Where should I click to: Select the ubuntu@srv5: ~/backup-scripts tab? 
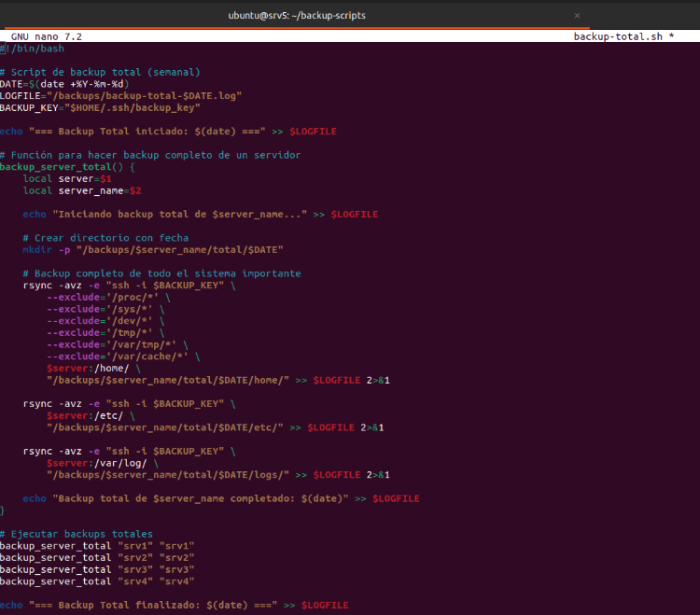point(297,16)
